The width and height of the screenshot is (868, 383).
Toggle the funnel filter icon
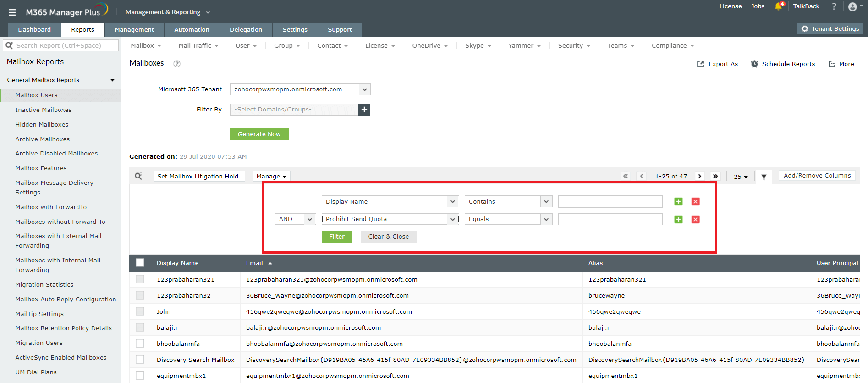click(764, 177)
